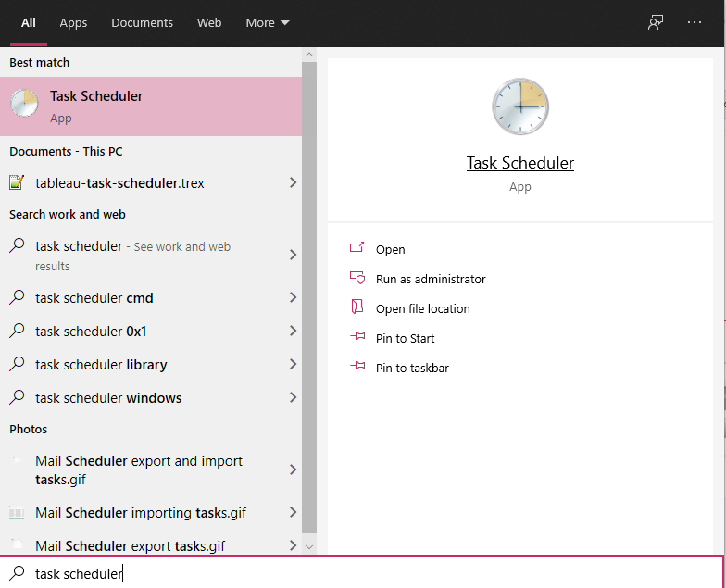Expand the task scheduler library suggestion arrow
The width and height of the screenshot is (726, 588).
click(293, 365)
